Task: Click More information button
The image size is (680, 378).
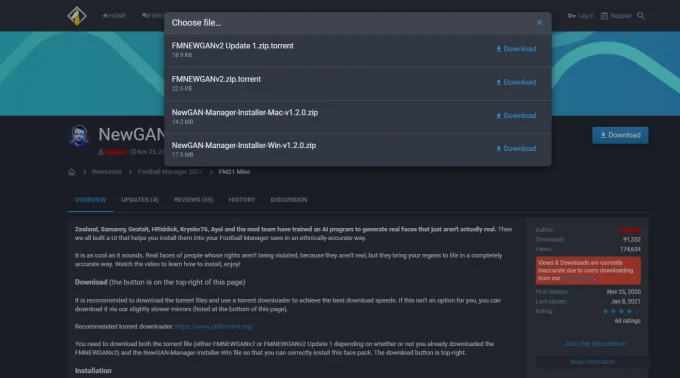Action: pos(592,362)
